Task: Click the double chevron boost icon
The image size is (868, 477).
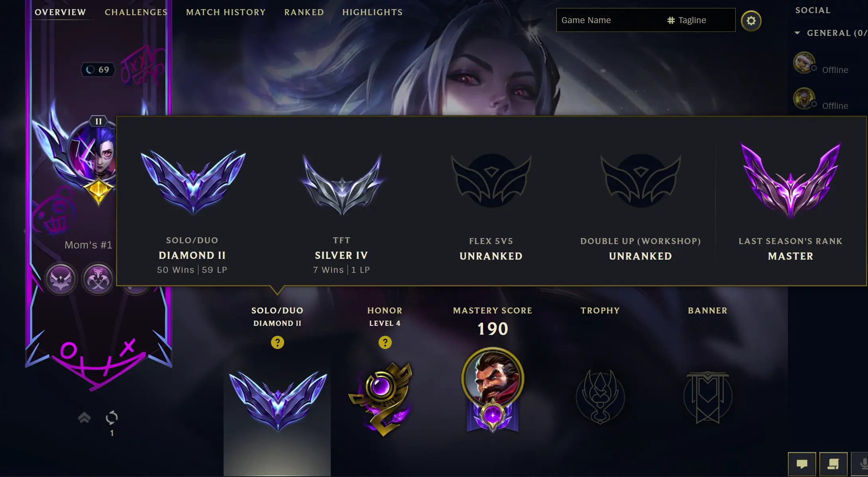Action: click(84, 418)
